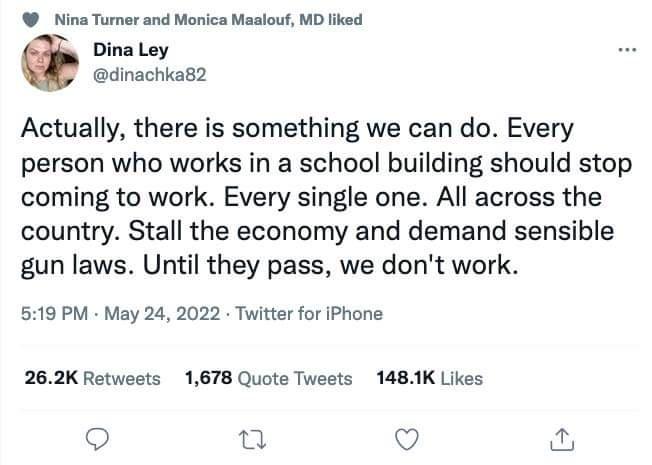Image resolution: width=652 pixels, height=465 pixels.
Task: View the 1,678 Quote Tweets
Action: tap(269, 378)
